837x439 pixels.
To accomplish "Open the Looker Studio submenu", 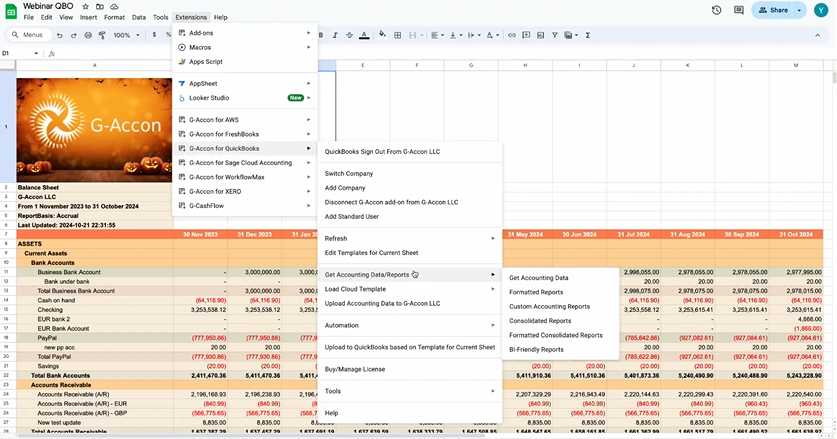I will coord(245,98).
